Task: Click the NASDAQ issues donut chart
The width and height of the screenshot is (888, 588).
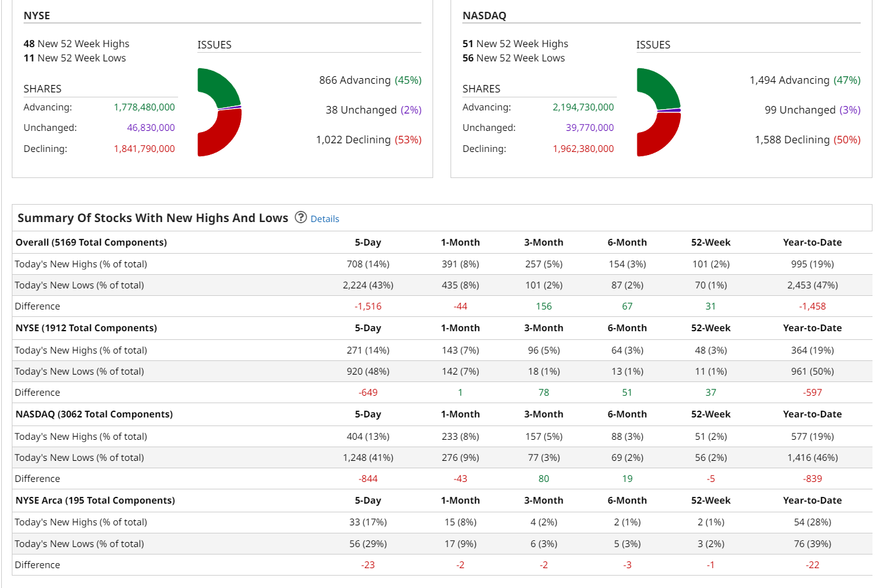Action: coord(658,112)
